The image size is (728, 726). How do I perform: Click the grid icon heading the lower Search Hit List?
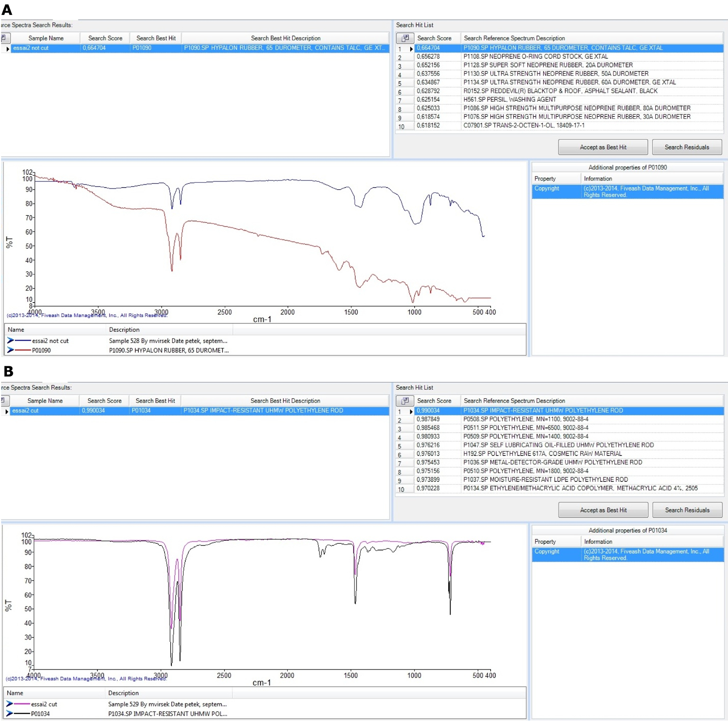point(405,400)
